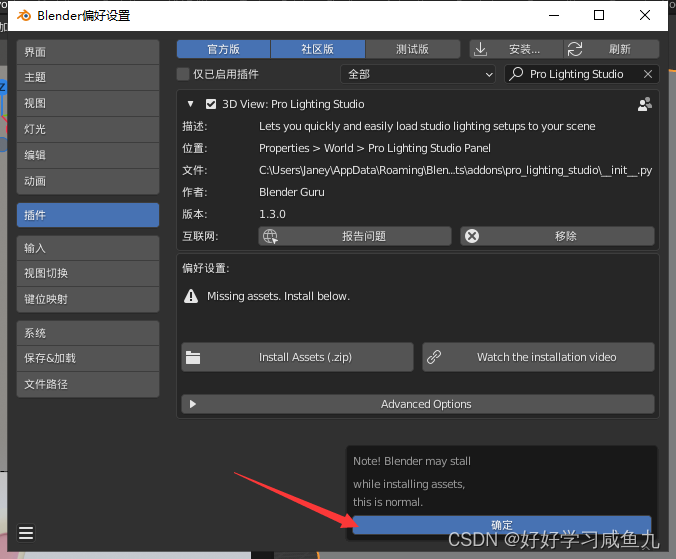
Task: Click Install Assets (.zip) button
Action: click(x=297, y=357)
